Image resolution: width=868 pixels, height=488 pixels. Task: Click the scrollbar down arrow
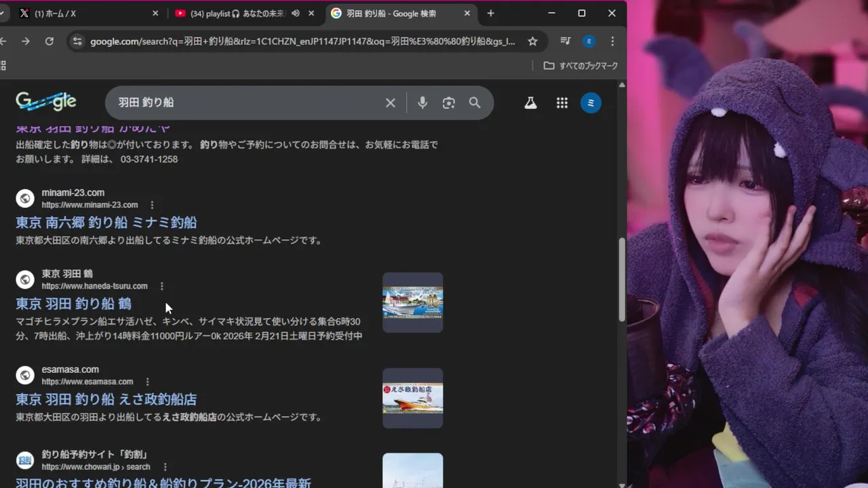click(x=622, y=484)
